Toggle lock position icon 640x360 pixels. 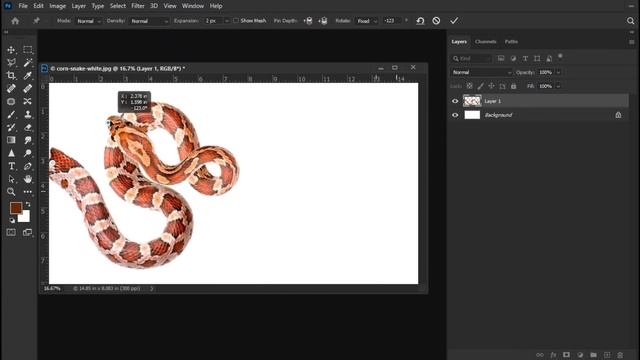pyautogui.click(x=491, y=86)
